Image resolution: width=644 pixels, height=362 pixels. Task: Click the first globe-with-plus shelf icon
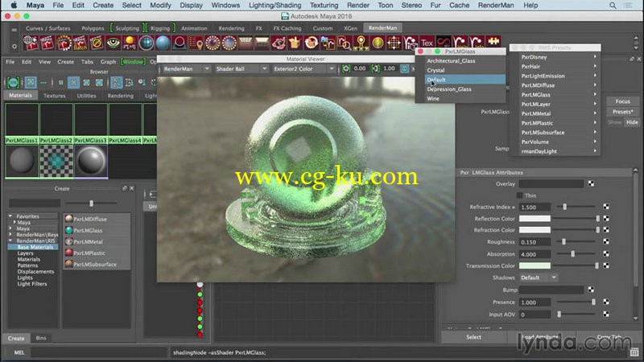31,43
